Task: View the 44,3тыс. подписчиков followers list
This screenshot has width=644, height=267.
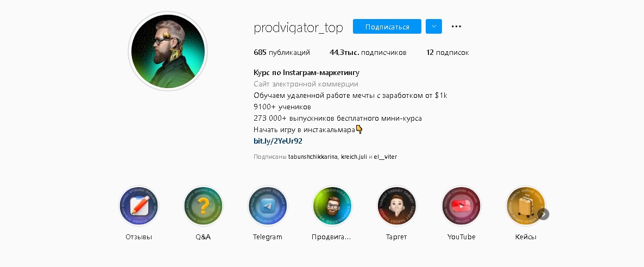Action: (x=368, y=52)
